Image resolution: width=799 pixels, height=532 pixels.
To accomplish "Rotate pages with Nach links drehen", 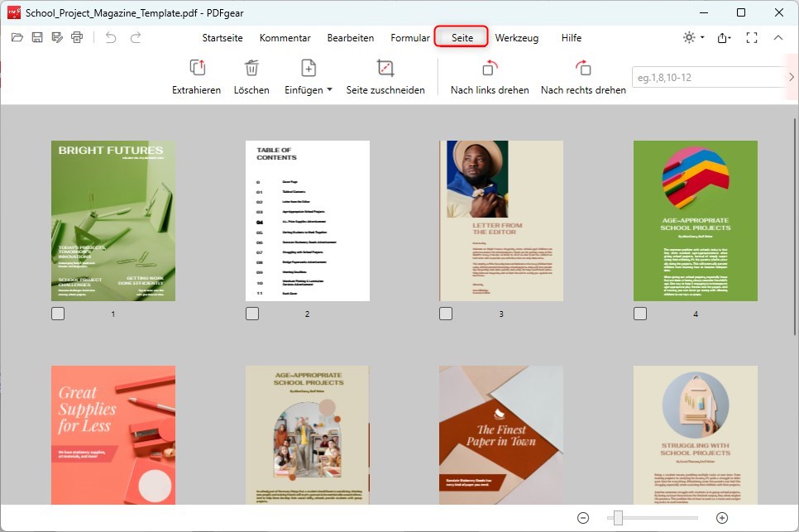I will click(490, 69).
